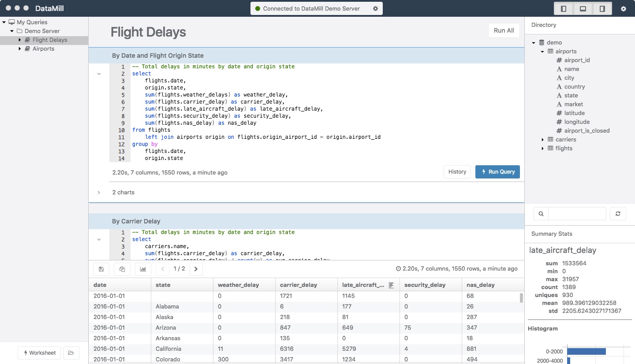Toggle the right directory panel
635x364 pixels.
point(602,9)
